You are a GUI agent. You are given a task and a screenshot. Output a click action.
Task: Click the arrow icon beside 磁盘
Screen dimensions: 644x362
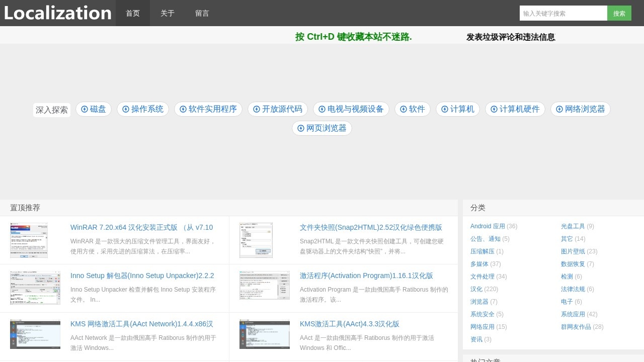coord(85,109)
